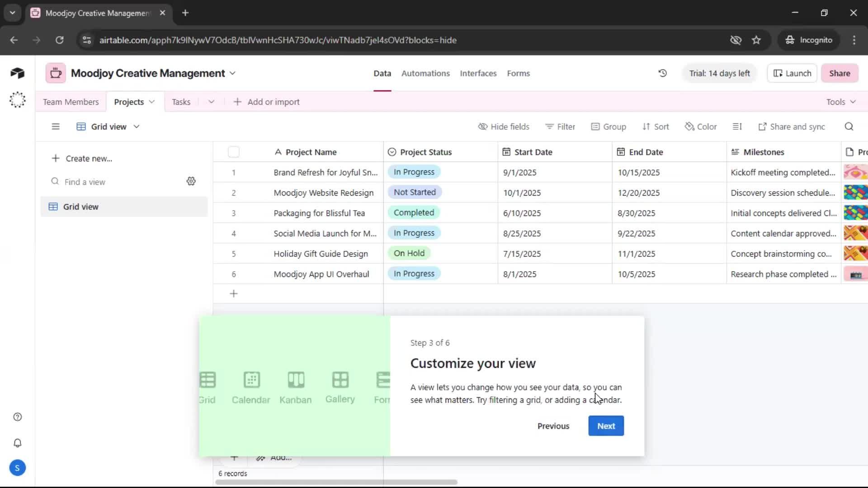Image resolution: width=868 pixels, height=488 pixels.
Task: Open row height icon
Action: click(737, 127)
